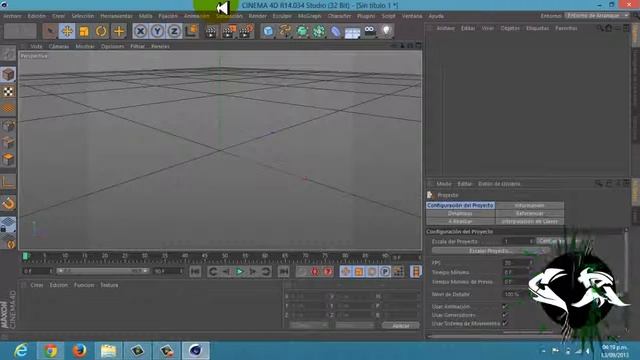
Task: Go to start of animation
Action: pyautogui.click(x=195, y=271)
